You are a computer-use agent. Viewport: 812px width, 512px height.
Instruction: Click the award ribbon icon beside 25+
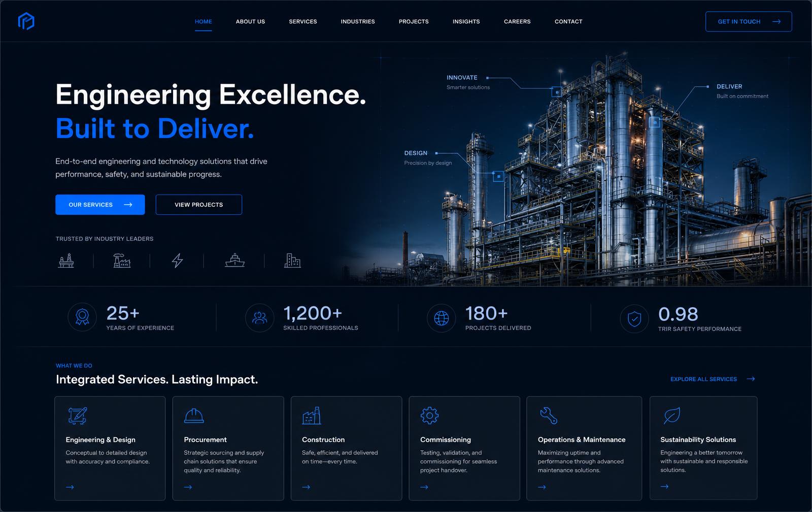pos(82,317)
